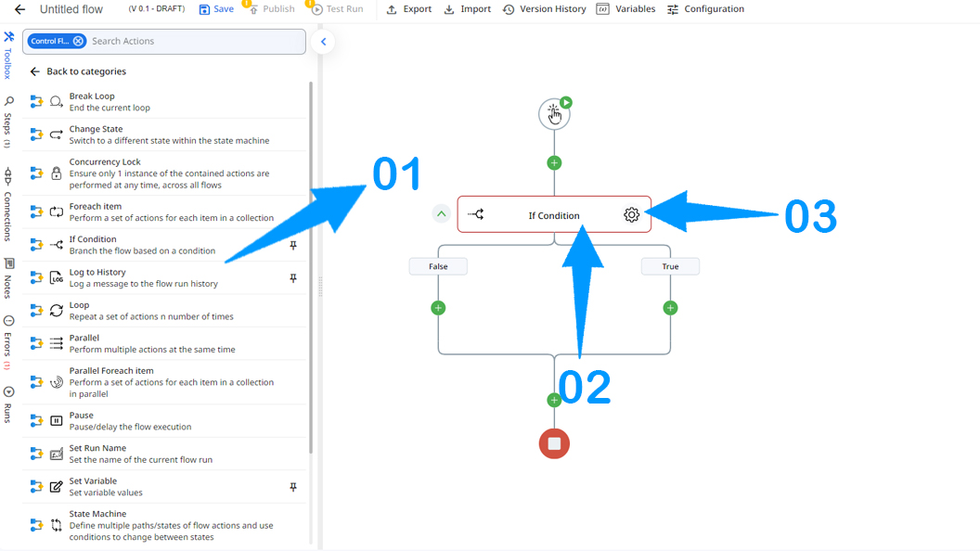Screen dimensions: 980x551
Task: Open If Condition settings gear
Action: tap(631, 215)
